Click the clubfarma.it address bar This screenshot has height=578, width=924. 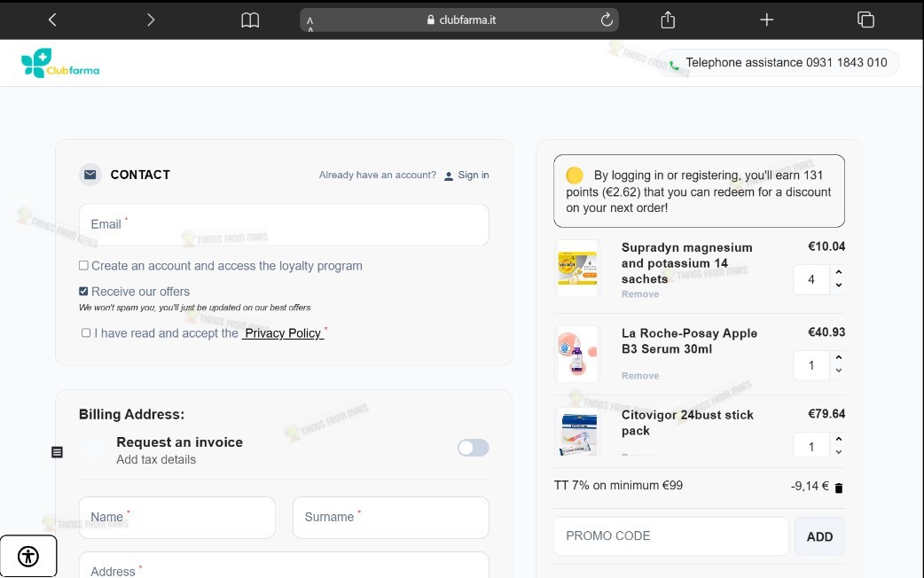coord(459,20)
